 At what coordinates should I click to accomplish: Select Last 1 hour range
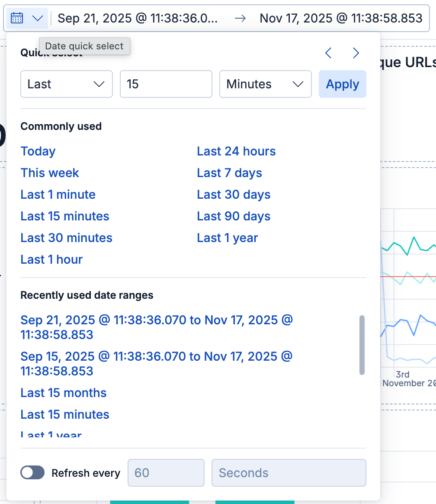[x=51, y=259]
